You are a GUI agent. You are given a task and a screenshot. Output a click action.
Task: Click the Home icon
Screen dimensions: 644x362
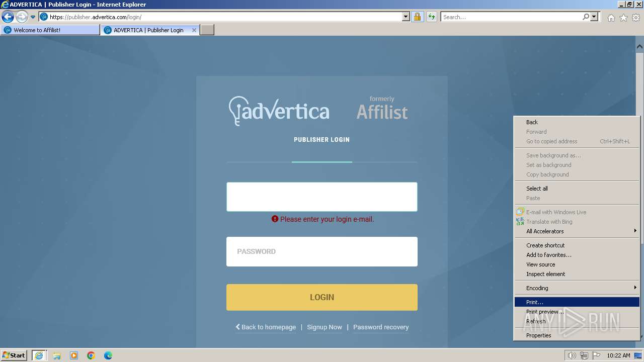(611, 18)
